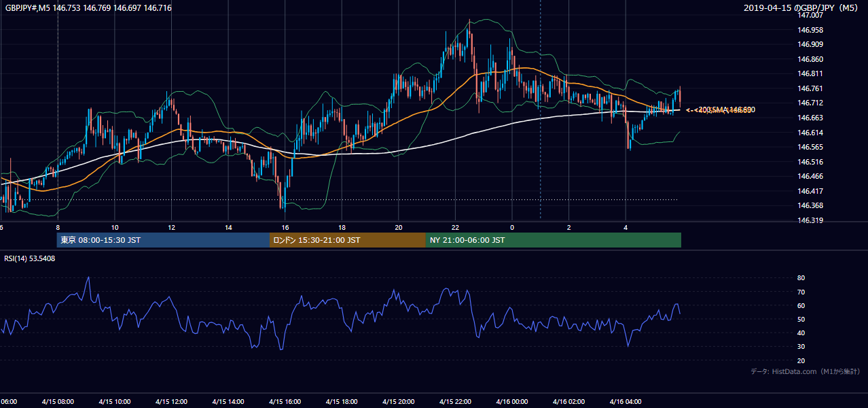
Task: Select the NY 21:00-06:00 JST session bar
Action: click(x=554, y=240)
